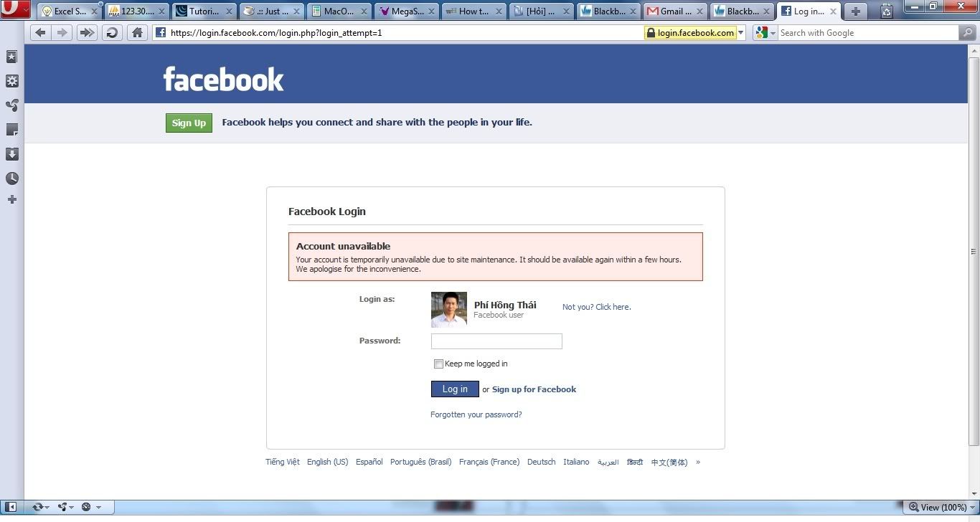Open the closed tabs trash icon

click(x=886, y=11)
